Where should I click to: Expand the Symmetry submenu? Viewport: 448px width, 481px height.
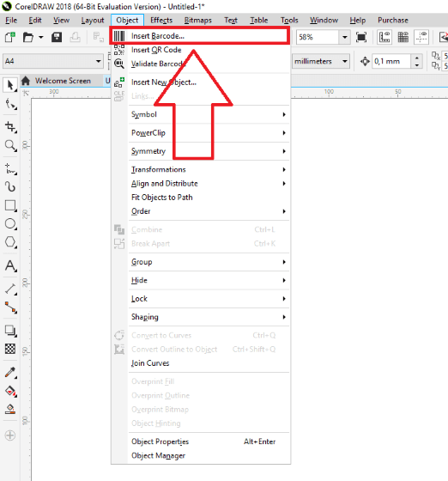pyautogui.click(x=209, y=151)
